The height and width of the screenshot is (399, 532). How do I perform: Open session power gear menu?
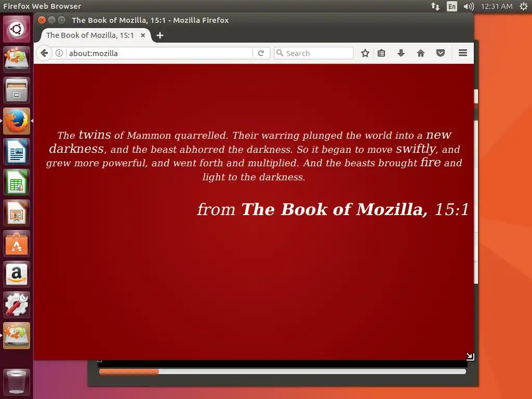[x=524, y=6]
